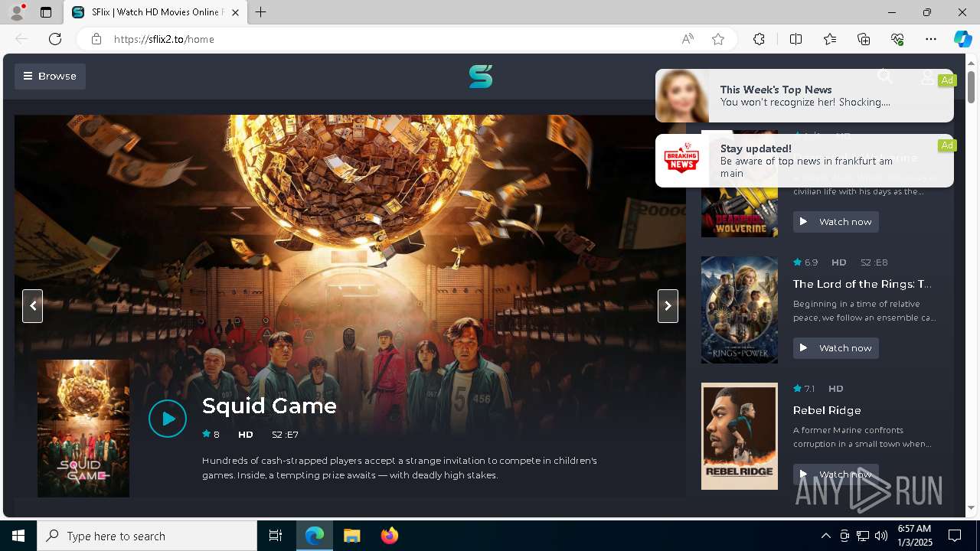Viewport: 980px width, 551px height.
Task: Click the SFlix logo in header
Action: (481, 77)
